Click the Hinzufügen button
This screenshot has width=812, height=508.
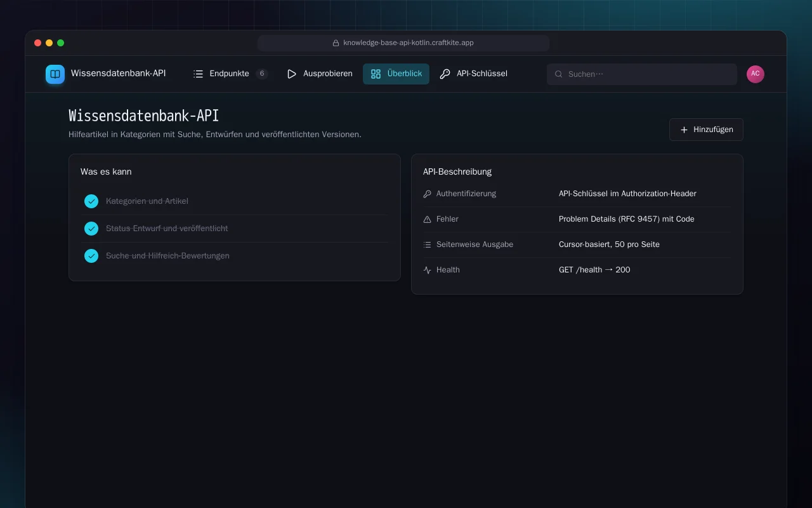tap(706, 130)
